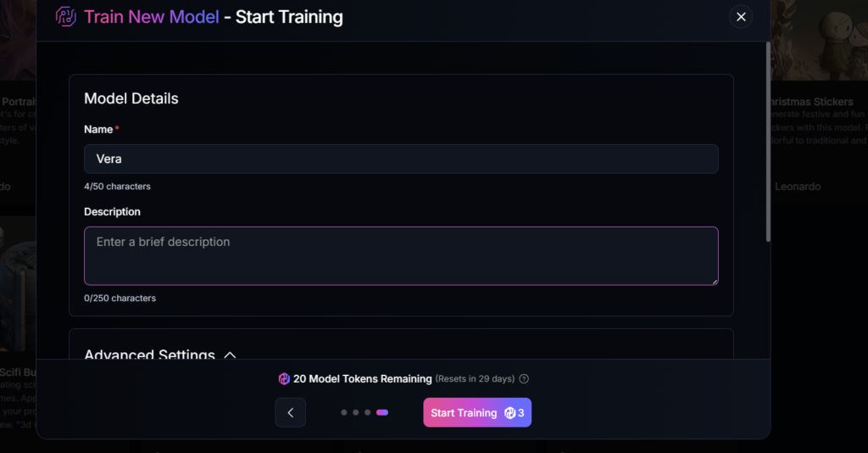Click the dialog's vertical scrollbar thumb
Screen dimensions: 868x453
768,143
